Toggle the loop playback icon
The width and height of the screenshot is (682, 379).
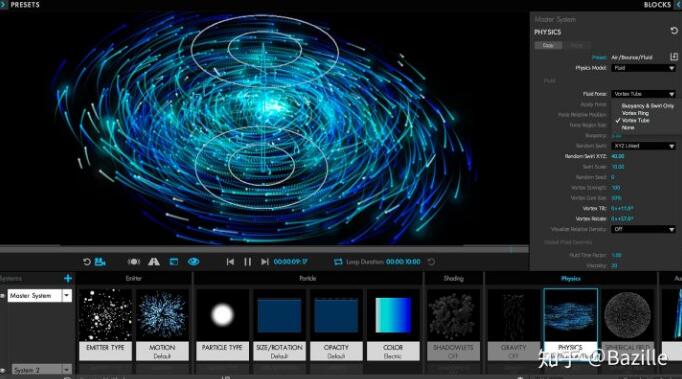(338, 262)
